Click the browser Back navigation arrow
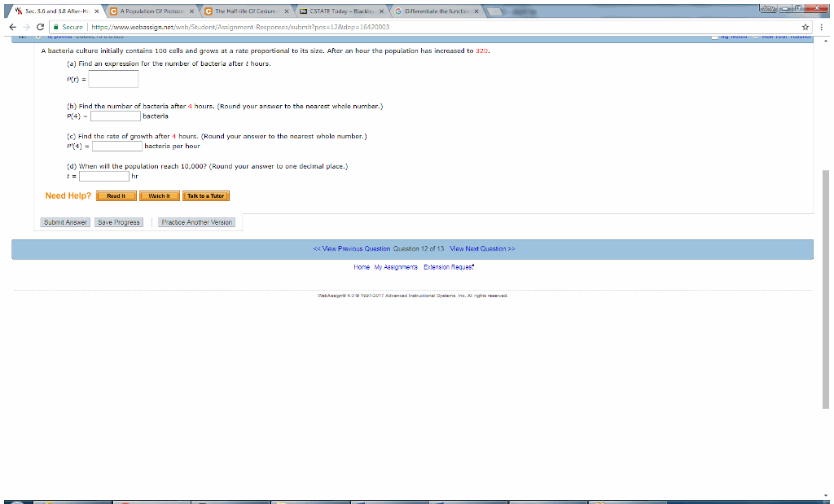This screenshot has width=834, height=504. [11, 26]
